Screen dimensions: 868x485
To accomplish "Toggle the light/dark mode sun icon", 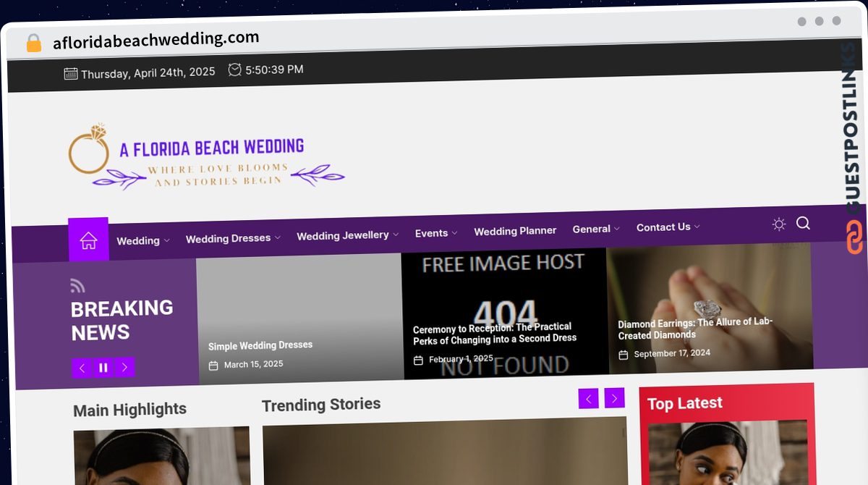I will (x=779, y=224).
